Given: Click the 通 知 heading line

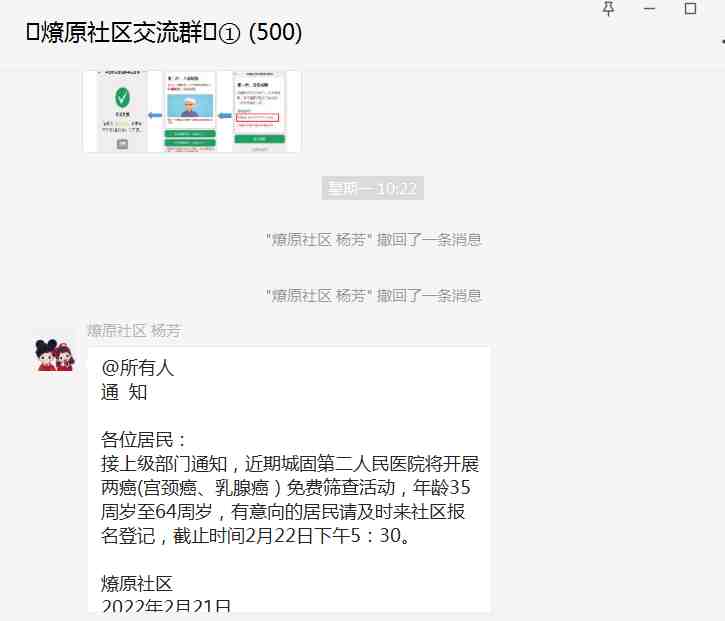Looking at the screenshot, I should pyautogui.click(x=124, y=392).
